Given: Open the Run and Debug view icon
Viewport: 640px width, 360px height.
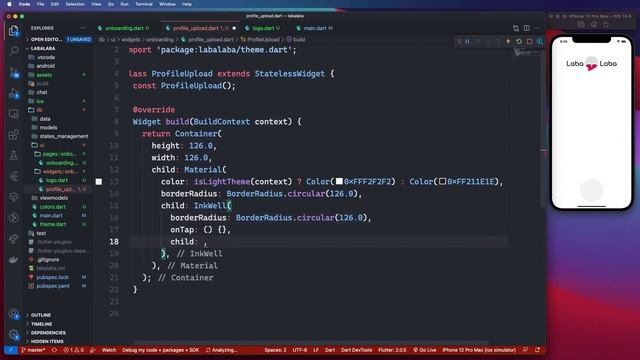Looking at the screenshot, I should coord(13,93).
